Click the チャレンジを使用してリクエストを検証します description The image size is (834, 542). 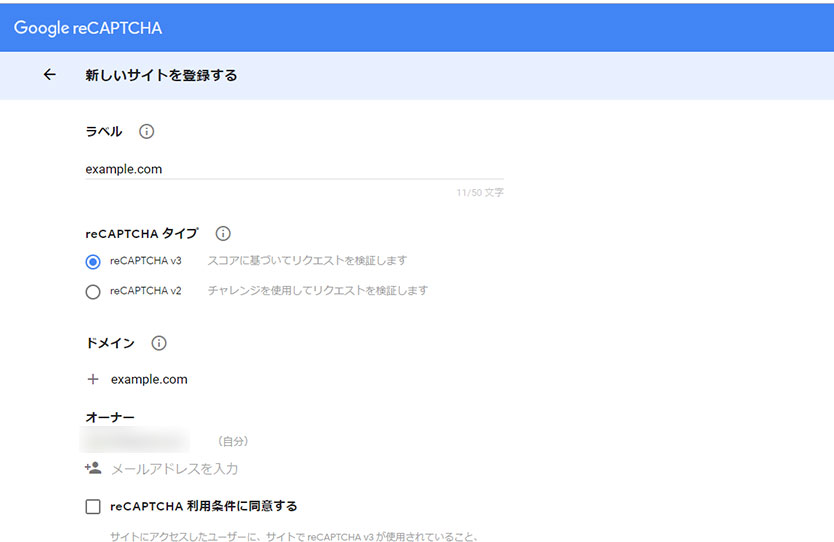pos(318,290)
